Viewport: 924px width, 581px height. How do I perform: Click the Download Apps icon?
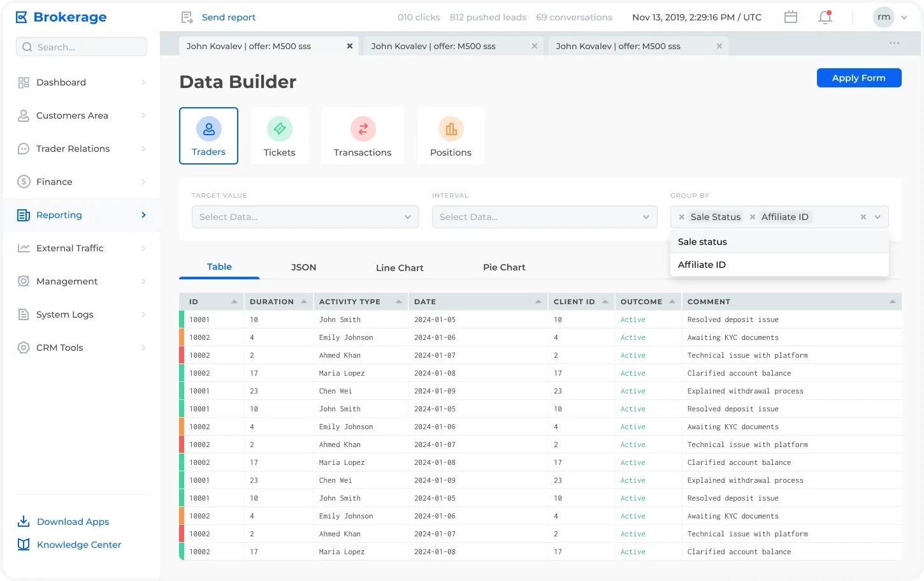click(24, 521)
